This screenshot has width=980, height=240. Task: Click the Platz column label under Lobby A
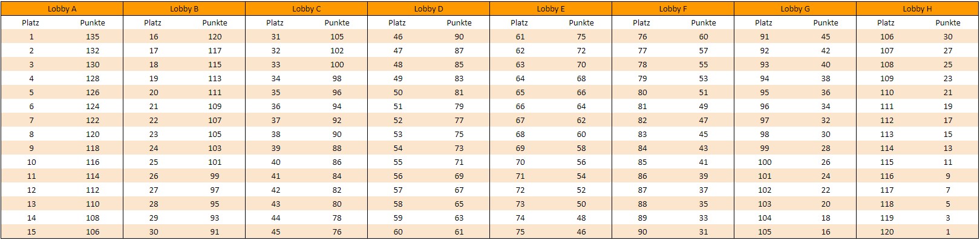coord(31,22)
